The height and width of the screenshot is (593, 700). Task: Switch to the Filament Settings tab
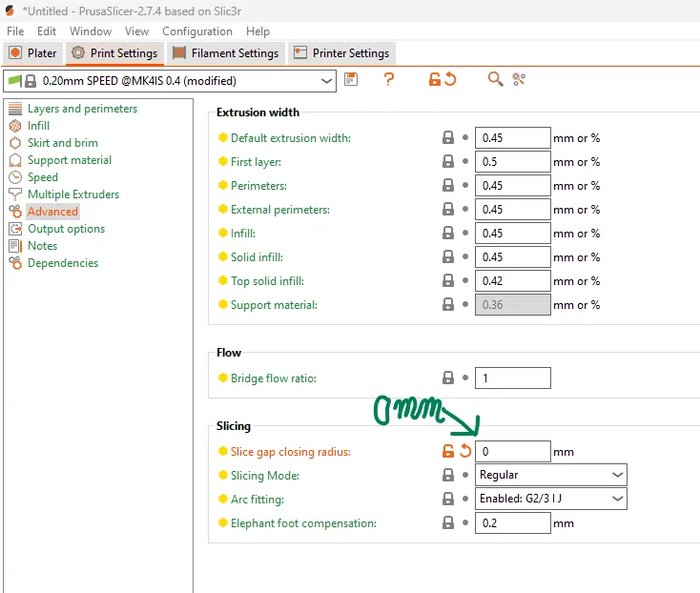point(226,53)
